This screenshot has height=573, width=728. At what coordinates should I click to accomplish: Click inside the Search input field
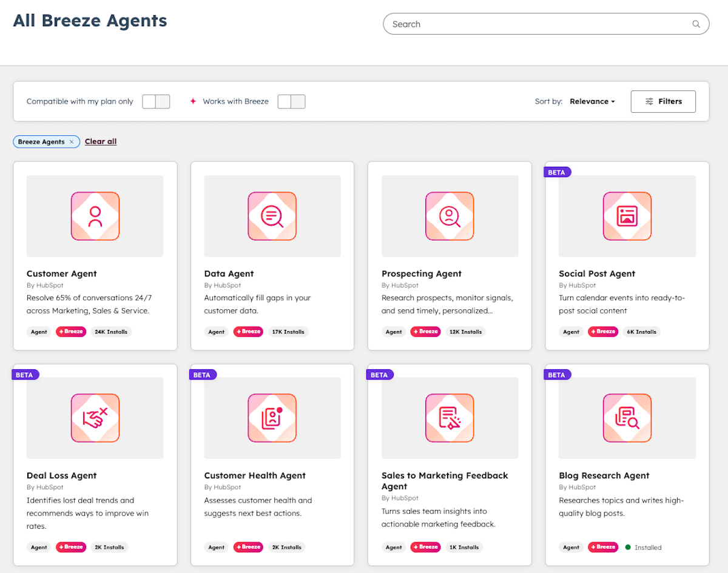coord(534,24)
